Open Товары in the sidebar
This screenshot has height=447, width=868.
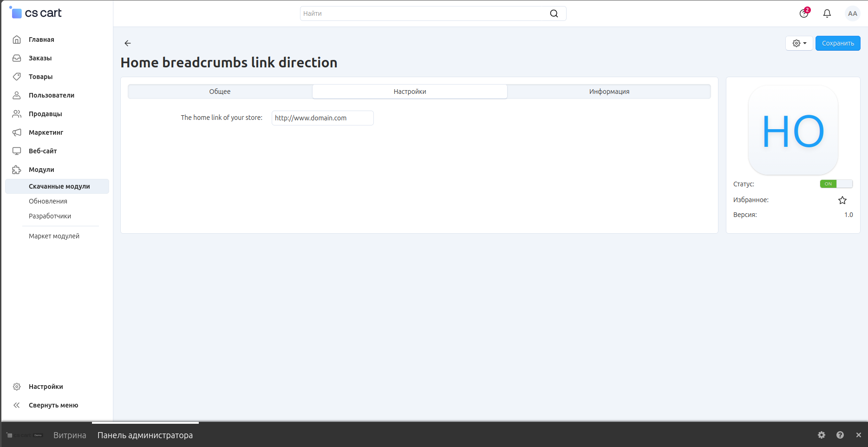tap(40, 77)
